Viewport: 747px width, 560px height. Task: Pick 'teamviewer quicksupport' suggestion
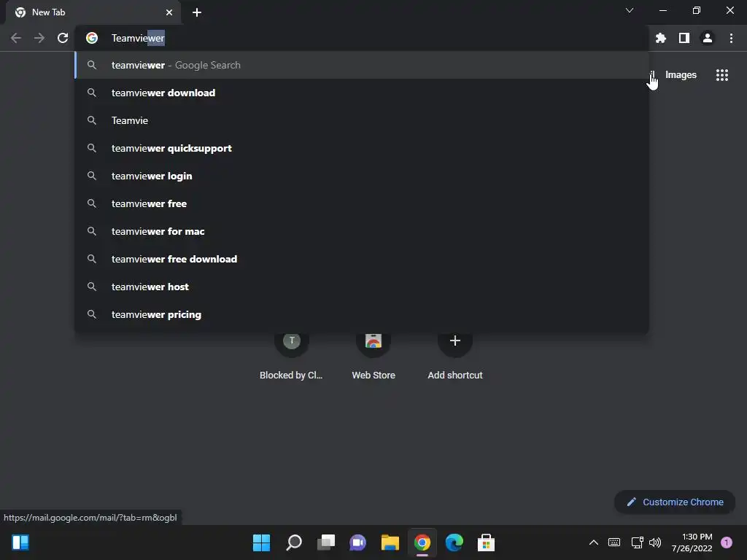[x=362, y=148]
